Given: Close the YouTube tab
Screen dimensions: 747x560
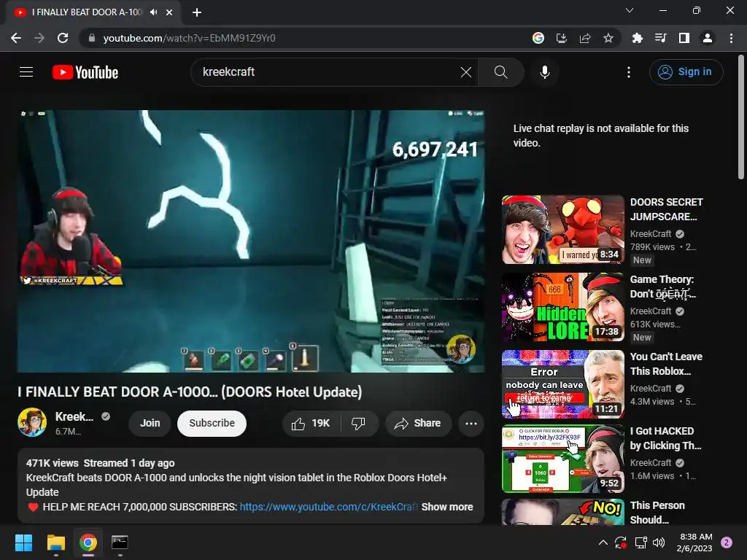Looking at the screenshot, I should pos(169,12).
